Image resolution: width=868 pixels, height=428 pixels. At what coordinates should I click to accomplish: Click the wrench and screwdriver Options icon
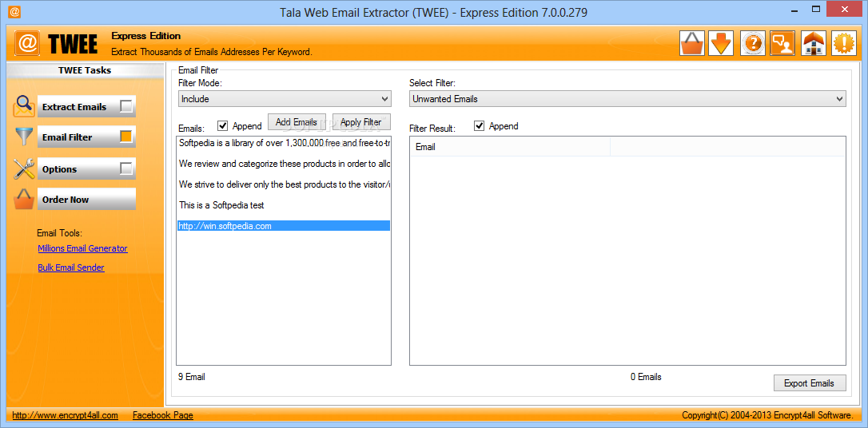[24, 168]
